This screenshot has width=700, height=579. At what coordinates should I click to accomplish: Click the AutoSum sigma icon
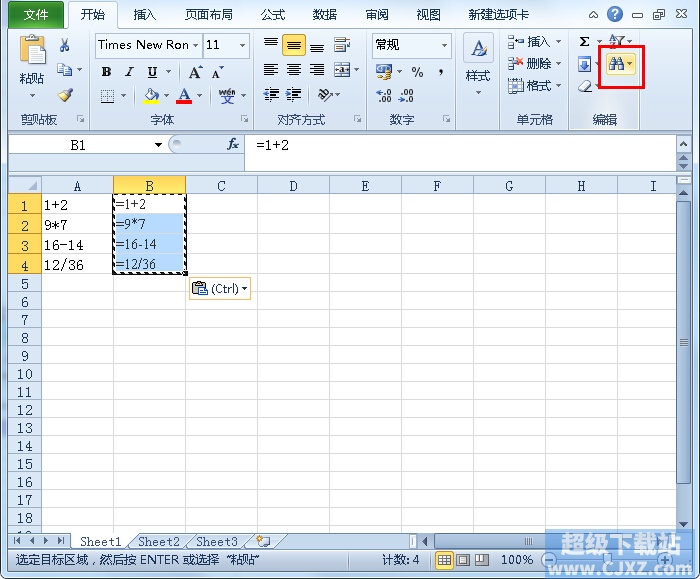585,42
